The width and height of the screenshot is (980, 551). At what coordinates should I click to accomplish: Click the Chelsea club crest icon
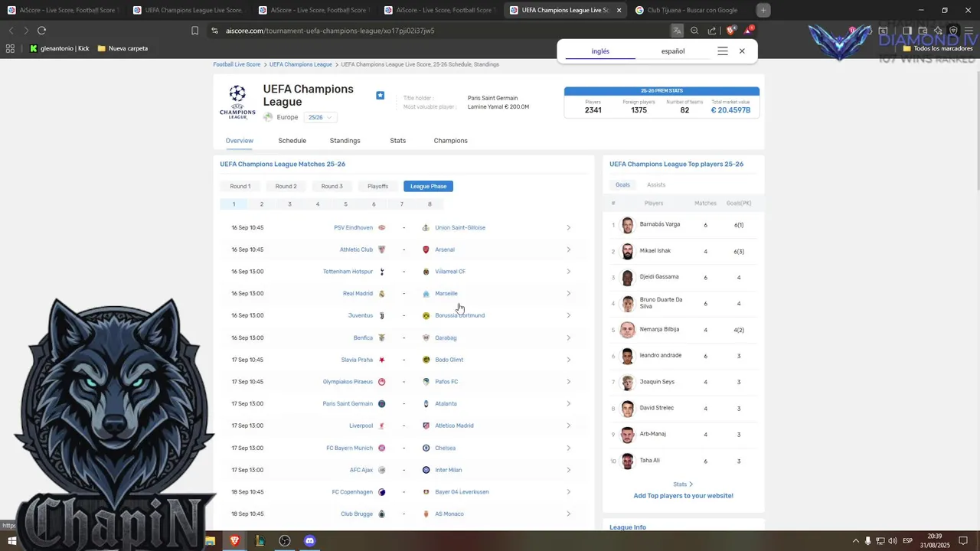click(426, 448)
